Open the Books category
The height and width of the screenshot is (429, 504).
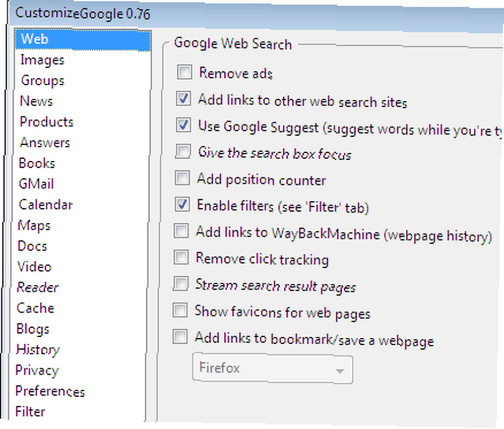(37, 163)
